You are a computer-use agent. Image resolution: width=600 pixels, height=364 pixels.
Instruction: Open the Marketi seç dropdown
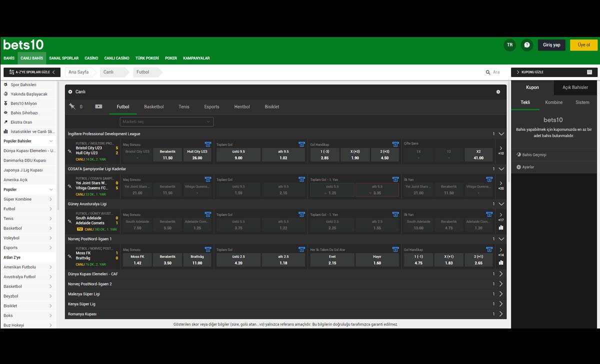[x=166, y=121]
